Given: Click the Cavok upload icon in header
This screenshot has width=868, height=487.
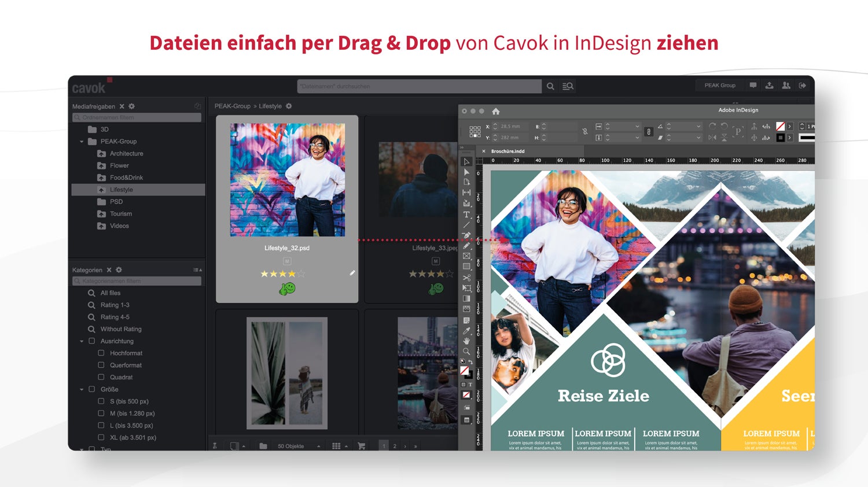Looking at the screenshot, I should pos(770,86).
